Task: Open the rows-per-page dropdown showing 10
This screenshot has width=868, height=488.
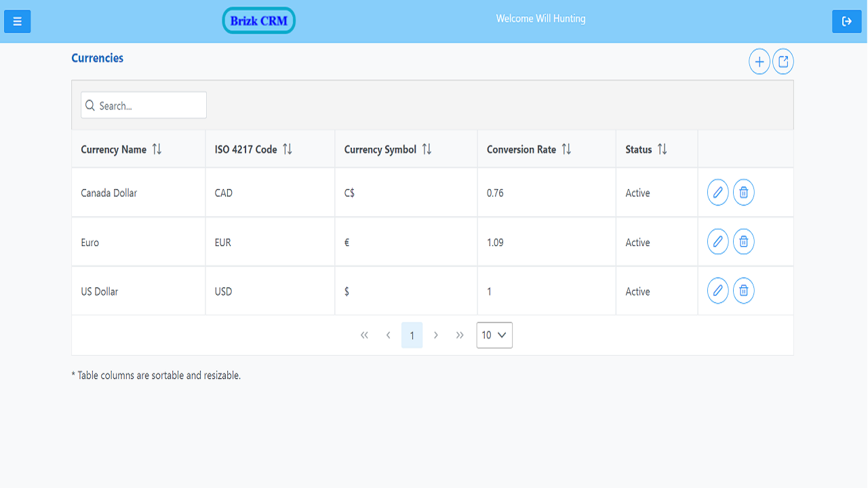Action: [x=494, y=334]
